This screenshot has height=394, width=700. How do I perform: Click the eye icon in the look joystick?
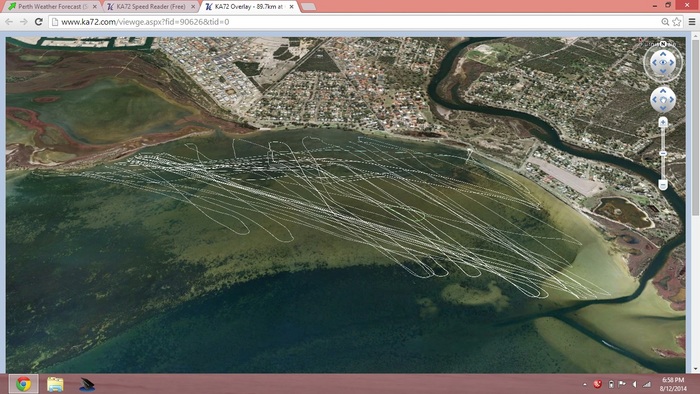pyautogui.click(x=663, y=62)
